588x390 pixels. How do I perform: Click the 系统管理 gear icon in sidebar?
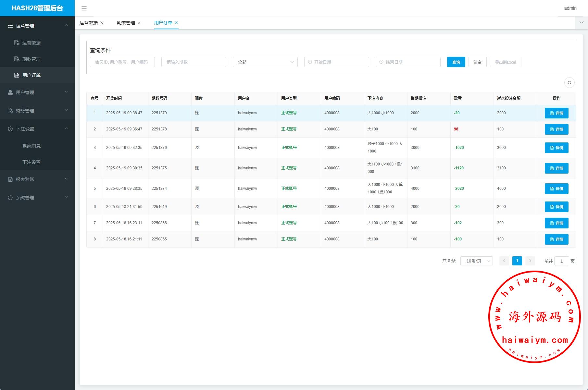pos(10,198)
